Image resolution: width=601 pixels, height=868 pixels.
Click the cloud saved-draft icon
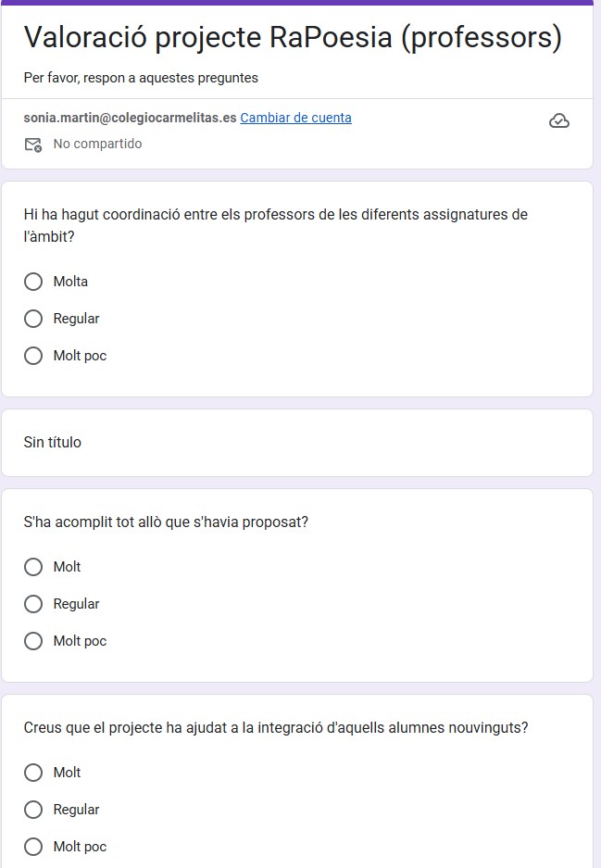tap(558, 120)
